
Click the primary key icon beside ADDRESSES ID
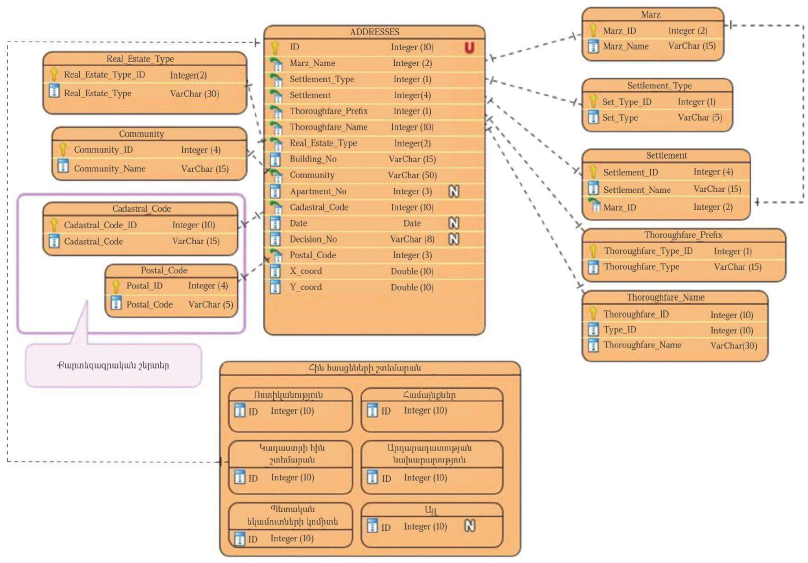click(276, 47)
